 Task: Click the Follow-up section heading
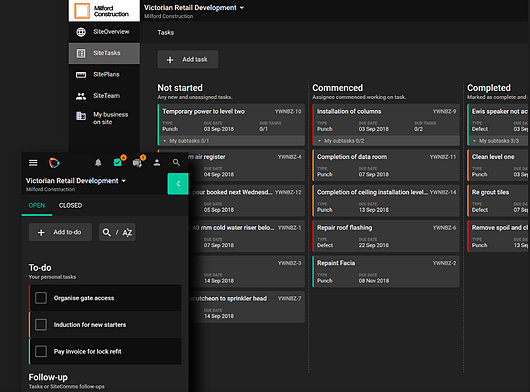(48, 377)
